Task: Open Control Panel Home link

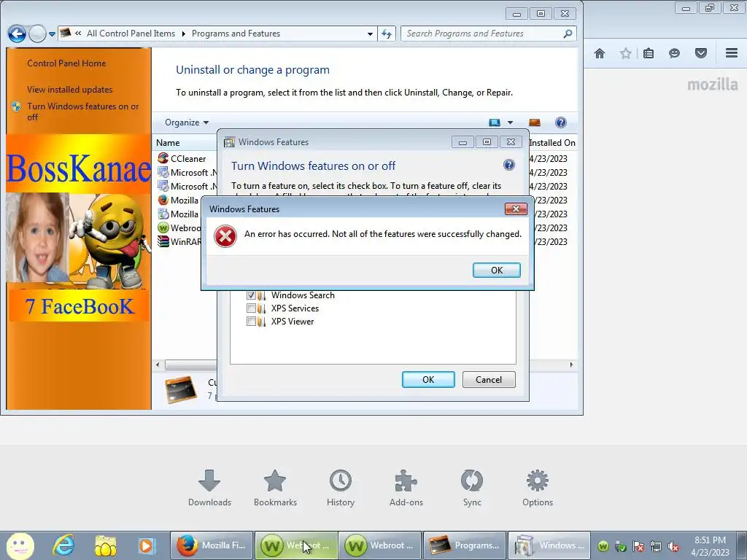Action: 66,63
